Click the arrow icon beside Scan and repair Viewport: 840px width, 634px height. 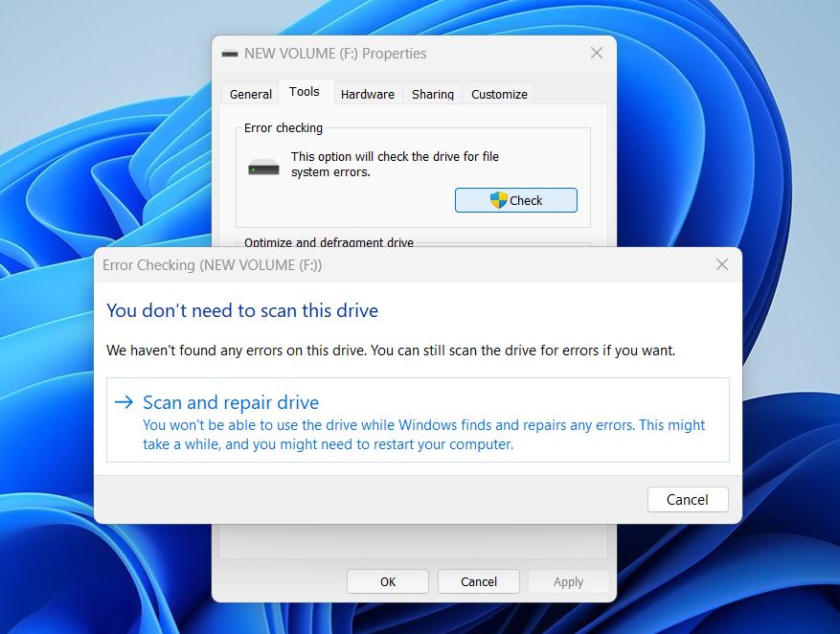(x=124, y=403)
